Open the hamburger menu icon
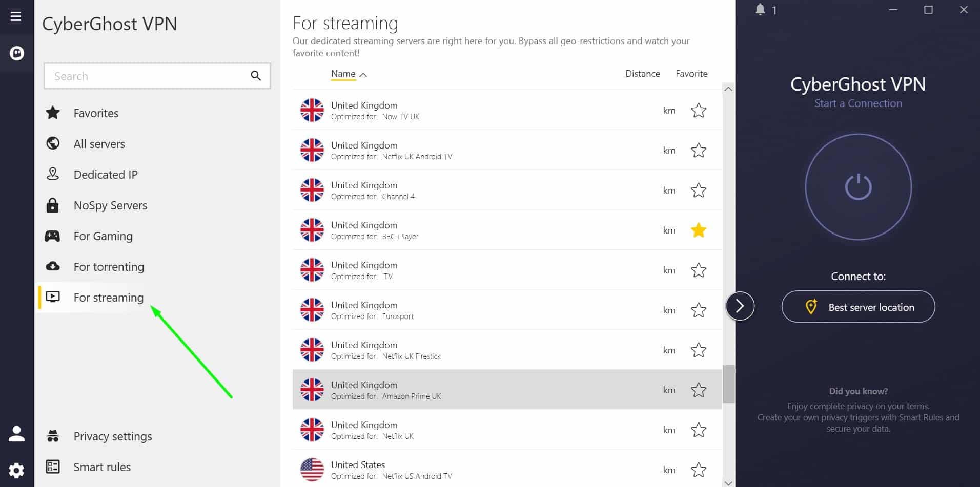The image size is (980, 487). pyautogui.click(x=16, y=16)
